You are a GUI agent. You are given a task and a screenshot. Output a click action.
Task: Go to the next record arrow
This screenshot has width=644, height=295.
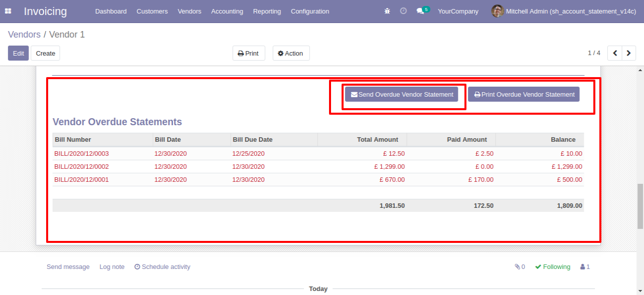(629, 53)
